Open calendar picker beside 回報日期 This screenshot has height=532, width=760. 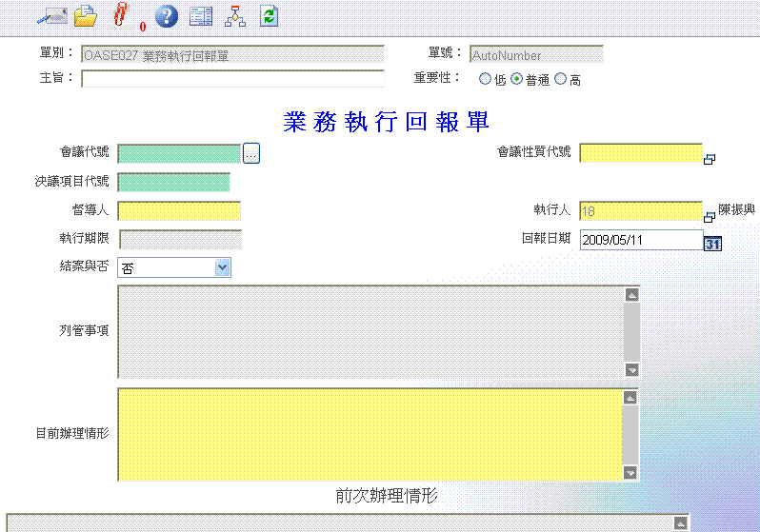coord(712,244)
